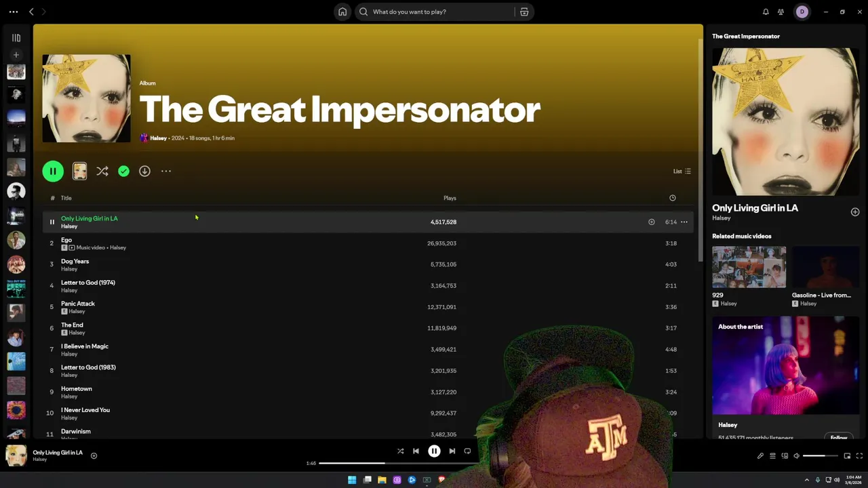
Task: Add current song via plus in right panel
Action: 855,212
